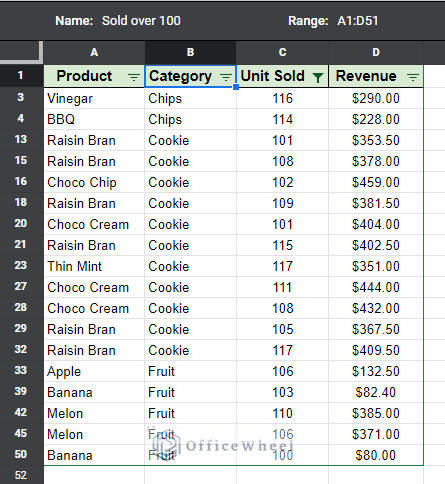Select column A header
This screenshot has height=484, width=445.
[x=94, y=52]
